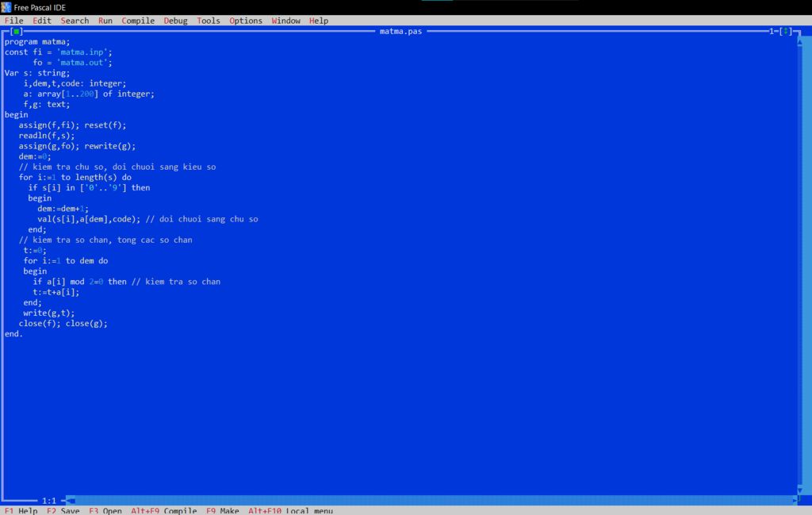Click the 'assign(f,fi); reset(f);' line
812x515 pixels.
tap(72, 125)
